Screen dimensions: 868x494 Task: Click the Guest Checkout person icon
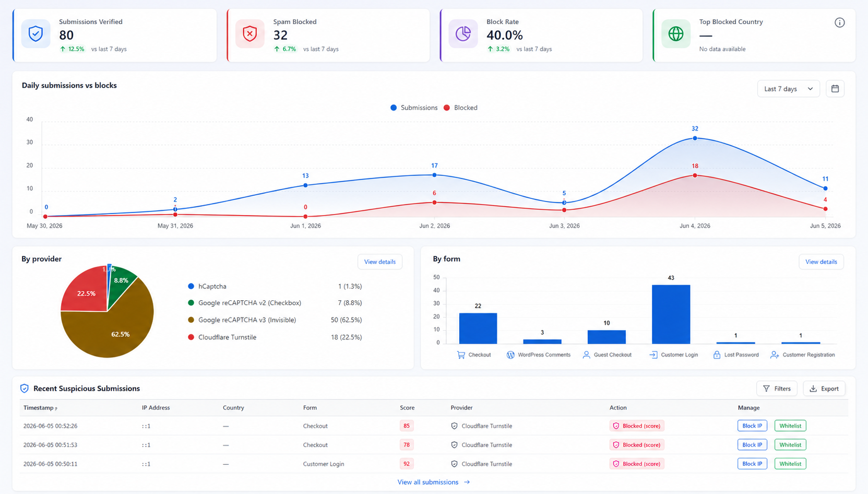[587, 355]
